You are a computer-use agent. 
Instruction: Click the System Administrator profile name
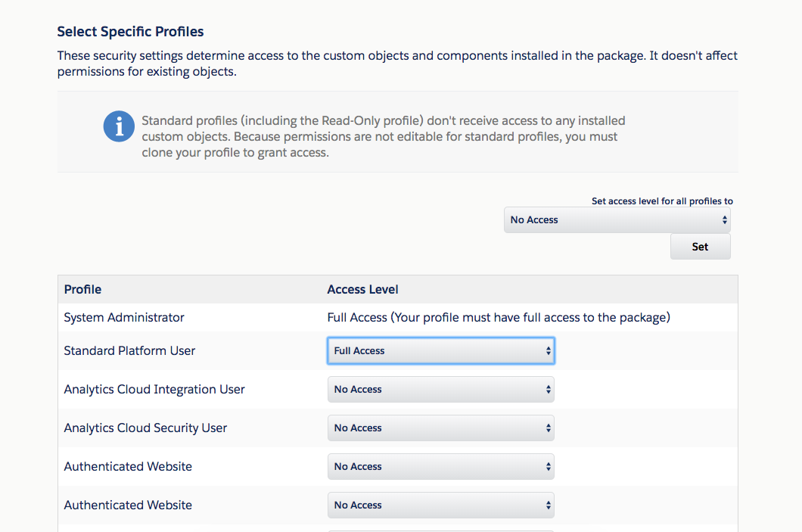click(124, 318)
